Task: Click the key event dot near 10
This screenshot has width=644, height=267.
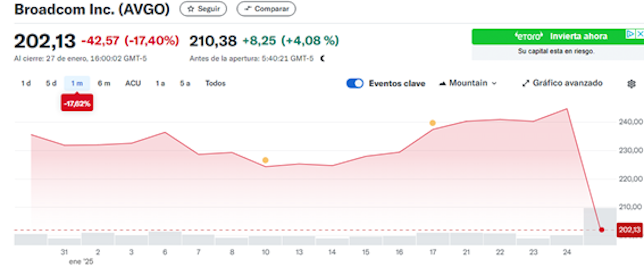Action: tap(265, 160)
